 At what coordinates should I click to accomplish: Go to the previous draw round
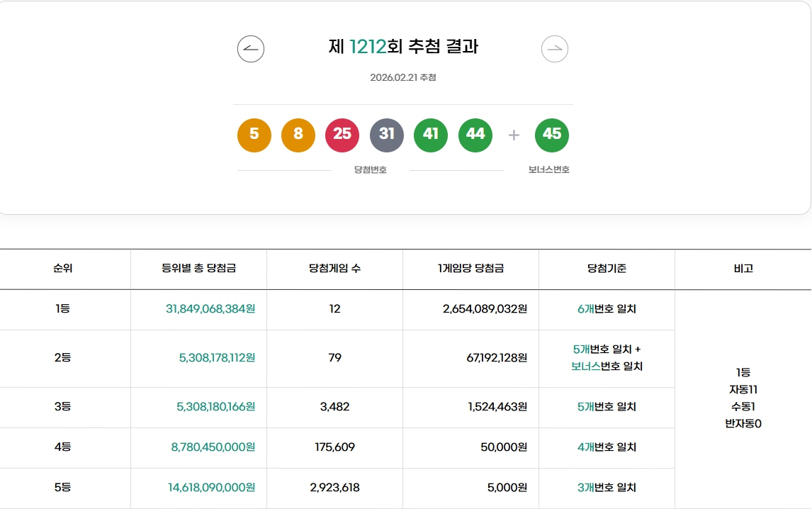pos(252,49)
